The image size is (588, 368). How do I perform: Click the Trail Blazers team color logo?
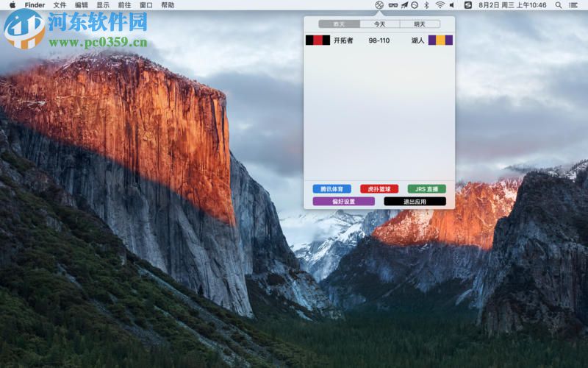tap(318, 40)
